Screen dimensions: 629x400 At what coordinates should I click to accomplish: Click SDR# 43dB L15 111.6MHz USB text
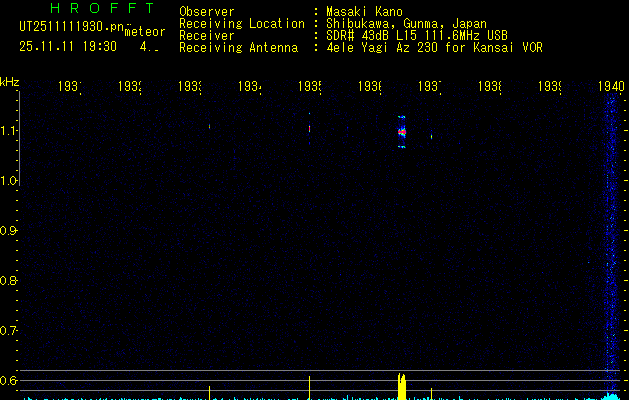417,36
